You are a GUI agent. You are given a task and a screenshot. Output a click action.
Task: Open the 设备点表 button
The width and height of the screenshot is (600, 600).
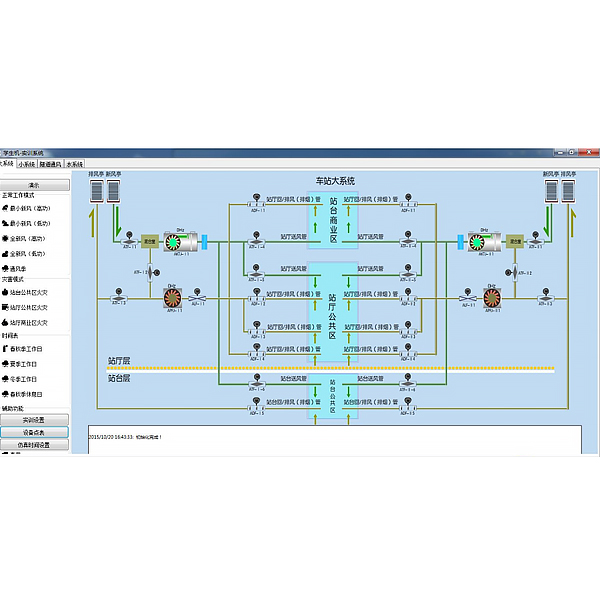tap(34, 432)
